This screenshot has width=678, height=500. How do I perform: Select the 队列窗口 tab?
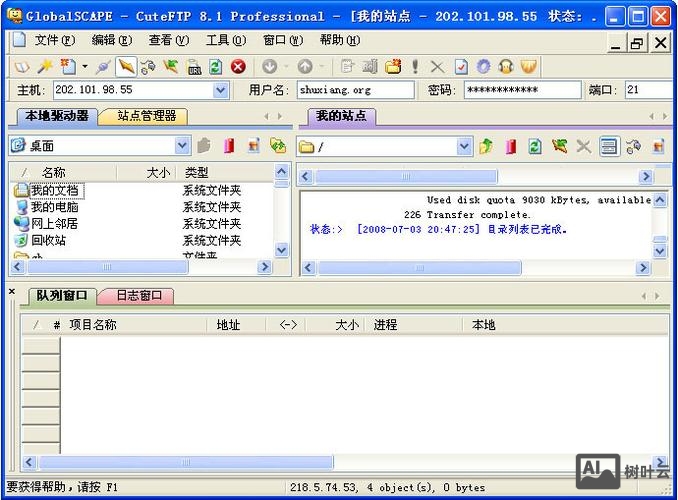point(61,296)
